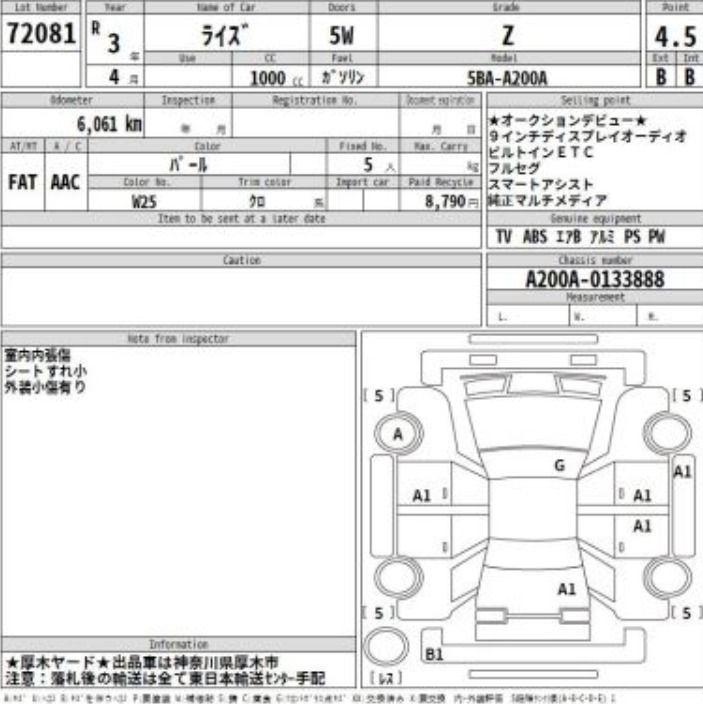Viewport: 703px width, 704px height.
Task: Click the B1 mark on the rear bumper
Action: tap(434, 655)
